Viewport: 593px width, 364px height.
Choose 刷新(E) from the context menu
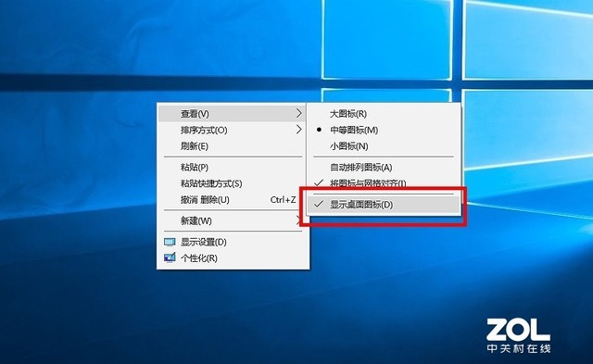(x=232, y=146)
